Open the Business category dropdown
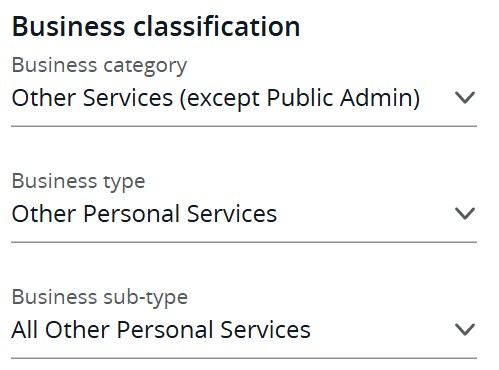The height and width of the screenshot is (370, 499). 244,98
